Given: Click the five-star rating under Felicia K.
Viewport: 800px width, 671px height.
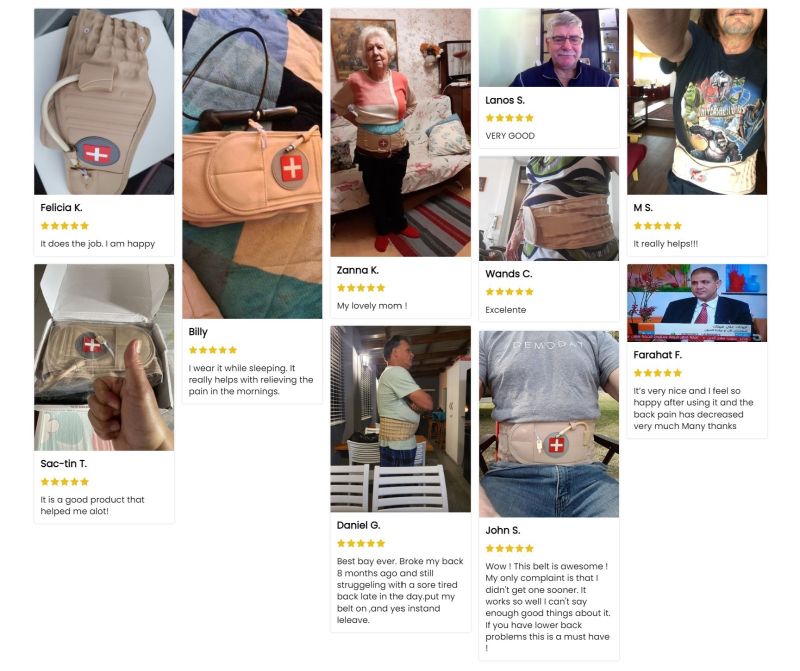Looking at the screenshot, I should coord(65,226).
